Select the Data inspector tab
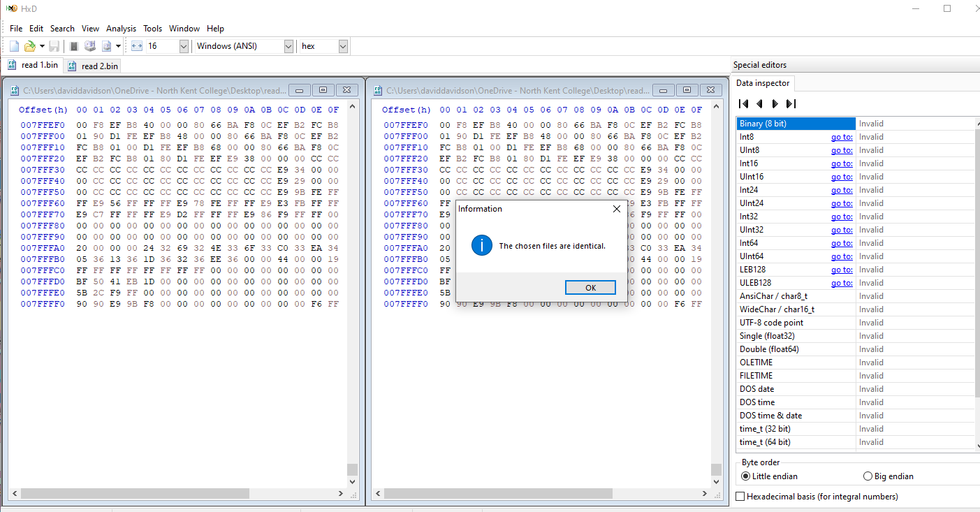The width and height of the screenshot is (980, 512). tap(763, 83)
